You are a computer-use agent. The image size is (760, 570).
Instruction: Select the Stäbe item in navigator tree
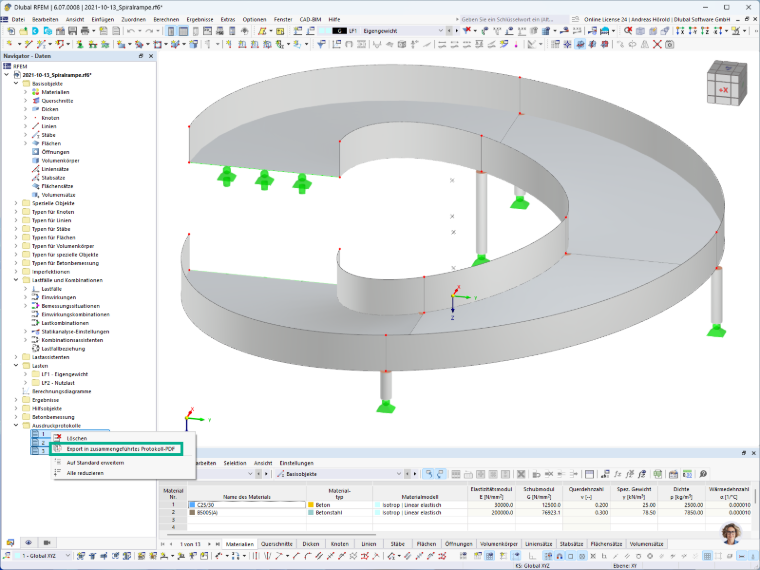[x=48, y=135]
